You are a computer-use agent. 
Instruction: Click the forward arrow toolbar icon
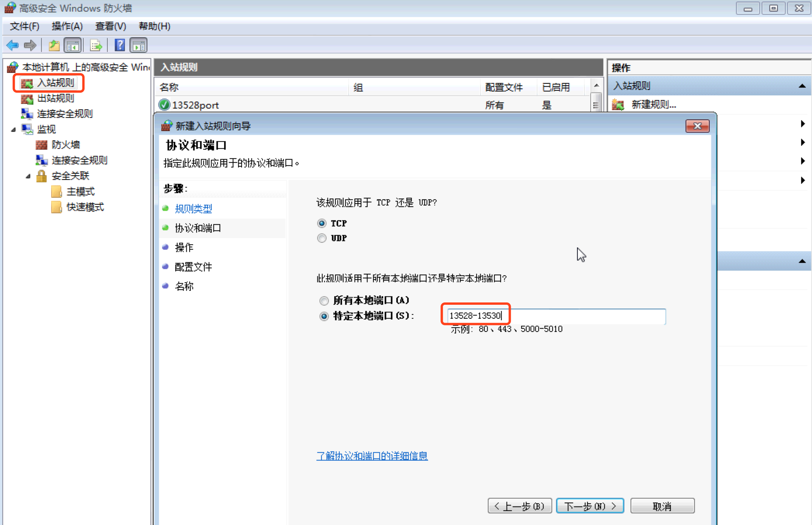coord(30,45)
